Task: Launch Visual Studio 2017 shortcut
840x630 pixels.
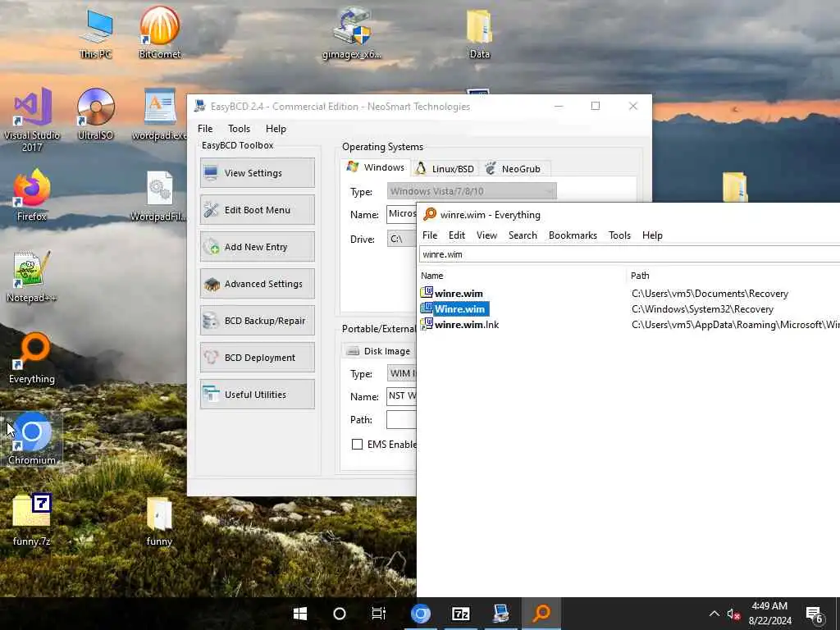Action: (32, 120)
